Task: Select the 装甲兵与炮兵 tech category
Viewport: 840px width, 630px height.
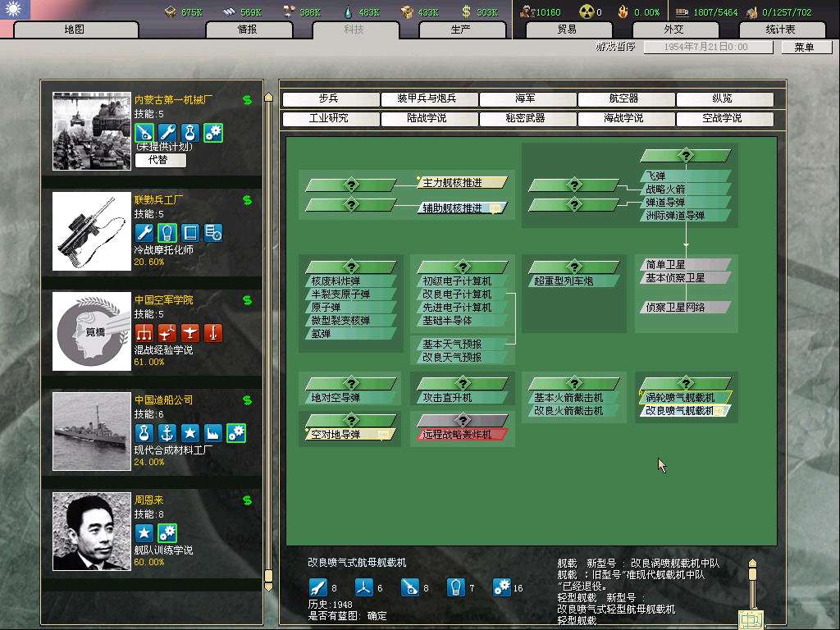Action: (430, 99)
